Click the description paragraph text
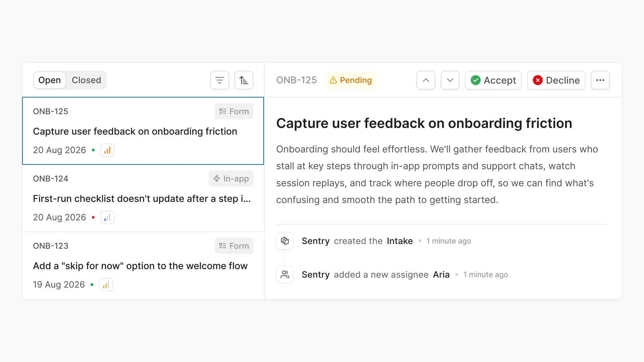This screenshot has height=362, width=644. pyautogui.click(x=437, y=174)
